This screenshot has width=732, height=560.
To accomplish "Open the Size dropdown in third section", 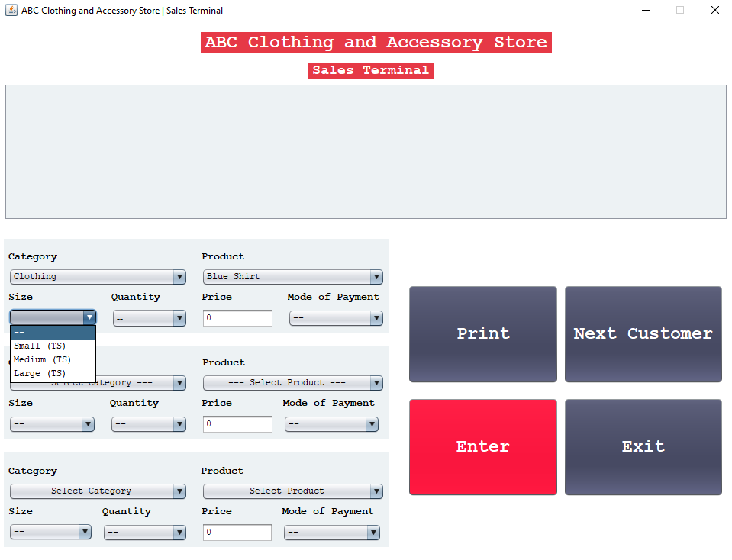I will pos(50,532).
